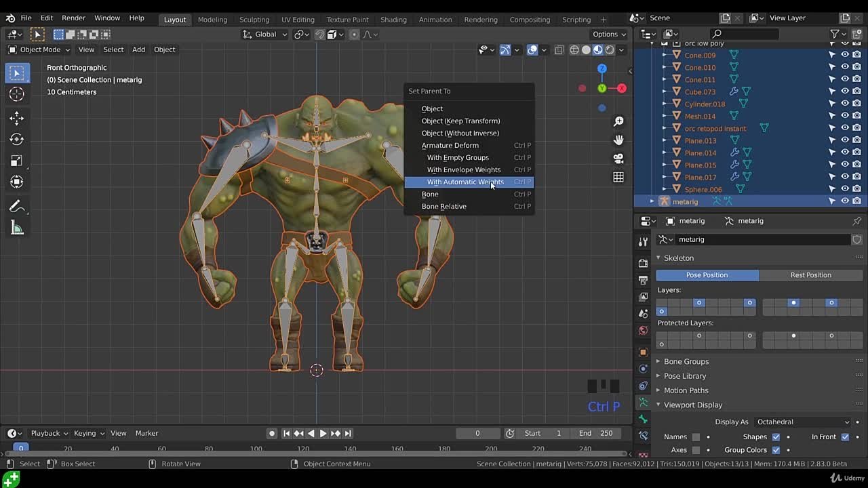Collapse the Skeleton panel
This screenshot has width=868, height=488.
click(678, 258)
